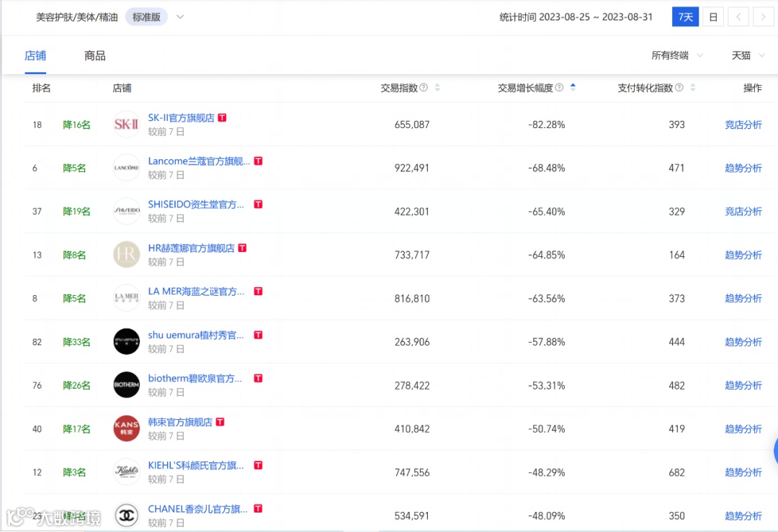
Task: Click 趋势分析 for CHANEL row
Action: [743, 515]
